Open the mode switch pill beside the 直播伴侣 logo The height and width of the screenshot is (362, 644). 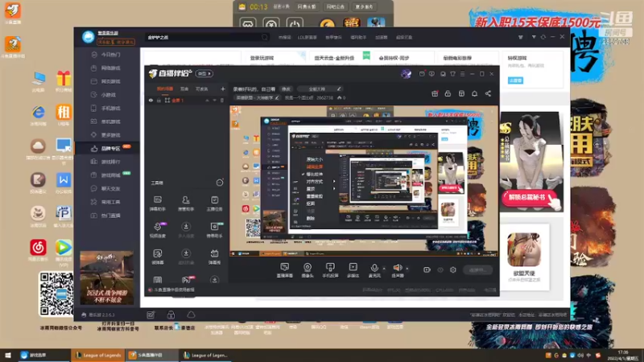[204, 73]
